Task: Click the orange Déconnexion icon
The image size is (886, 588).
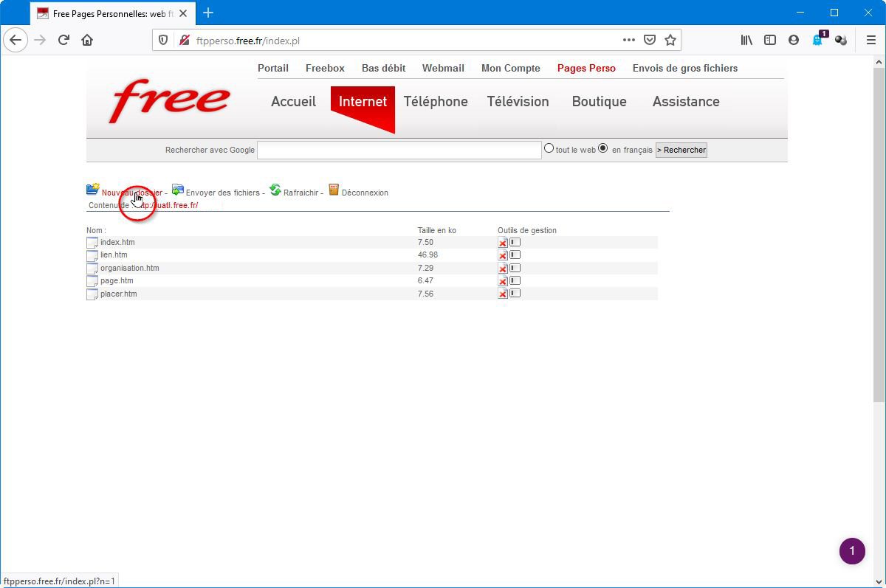Action: click(334, 190)
